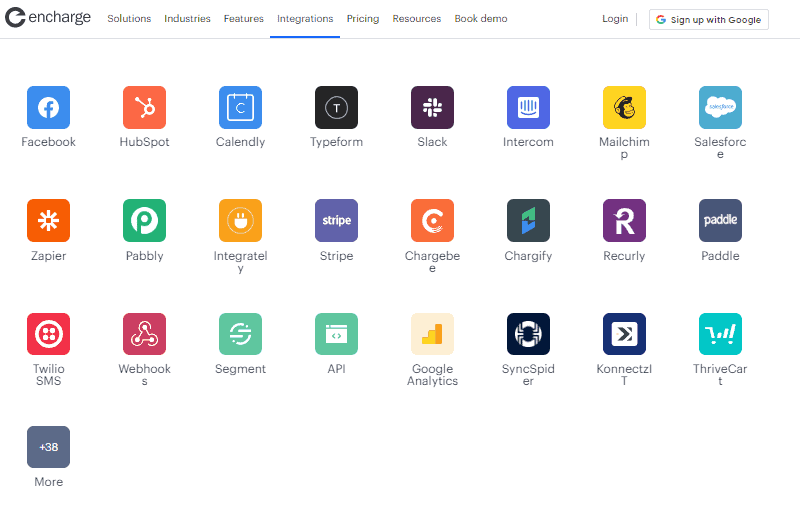Go to the Pricing page
800x507 pixels.
363,19
